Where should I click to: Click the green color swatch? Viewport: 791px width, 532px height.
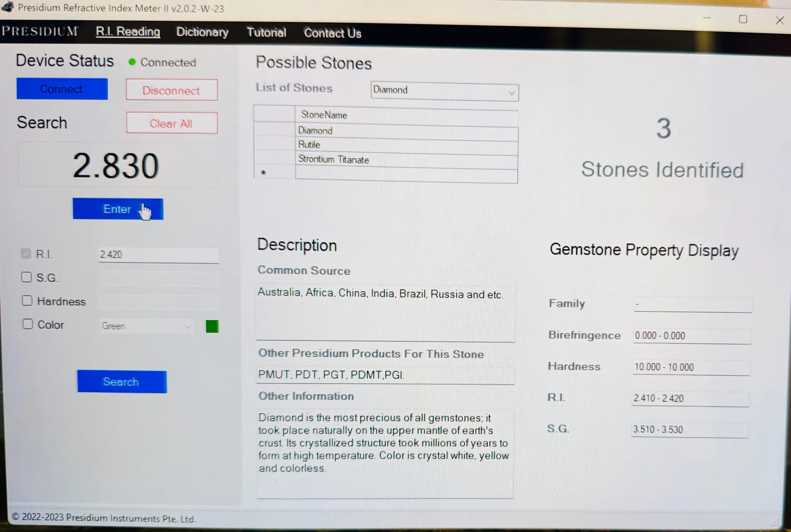tap(212, 327)
